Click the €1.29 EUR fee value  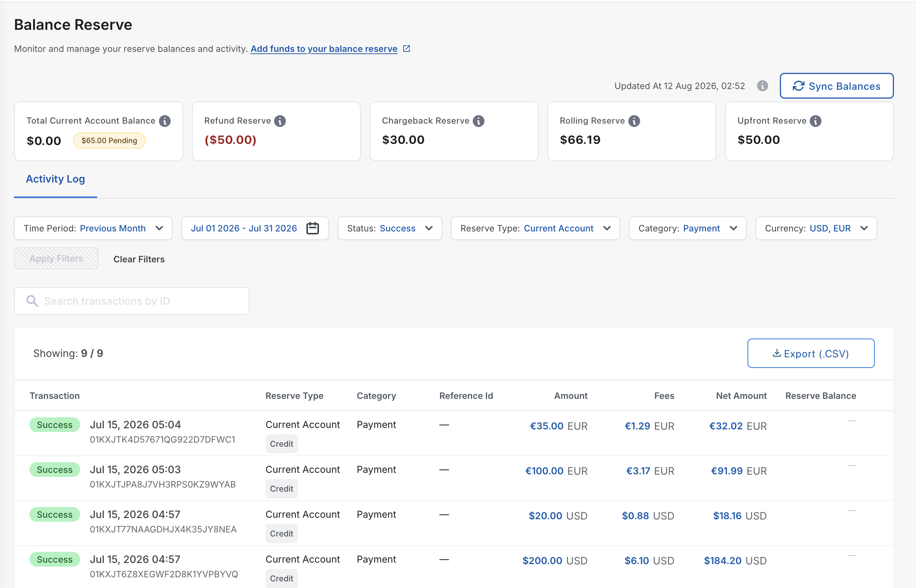tap(650, 426)
